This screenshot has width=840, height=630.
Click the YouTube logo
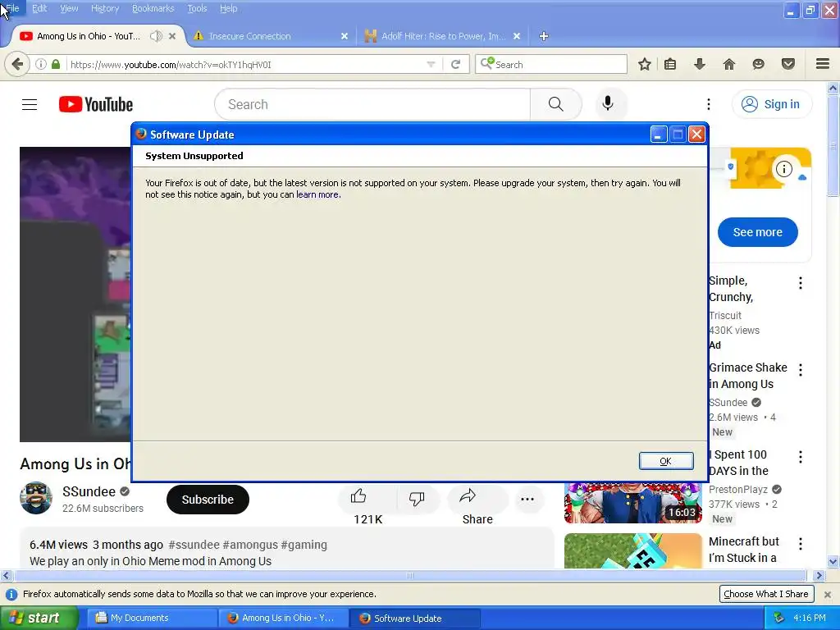96,104
